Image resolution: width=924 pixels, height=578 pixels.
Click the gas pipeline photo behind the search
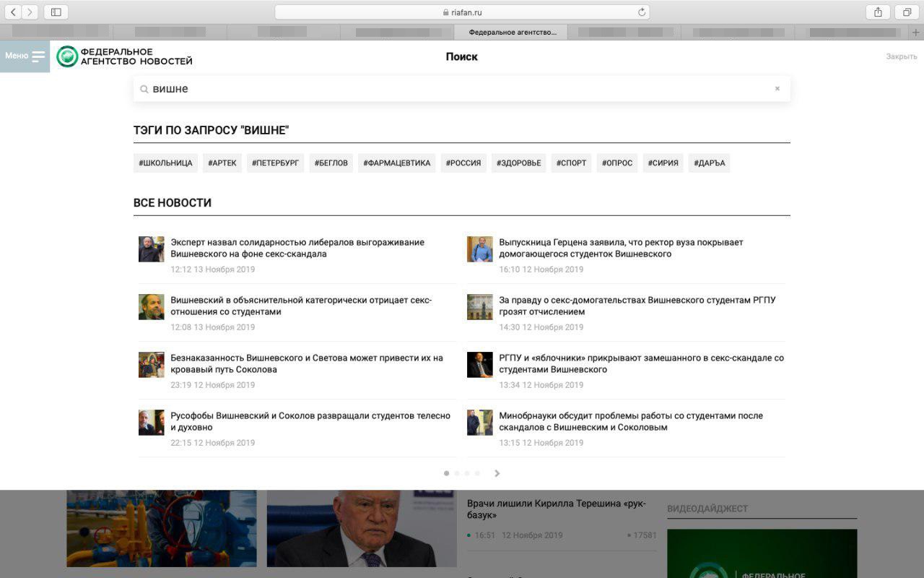(162, 528)
